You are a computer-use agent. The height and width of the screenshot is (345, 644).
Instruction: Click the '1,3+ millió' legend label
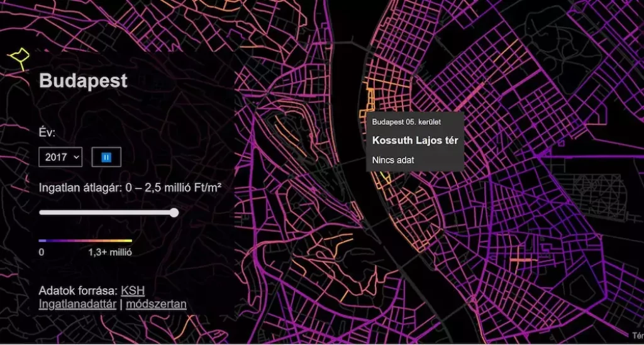point(109,253)
